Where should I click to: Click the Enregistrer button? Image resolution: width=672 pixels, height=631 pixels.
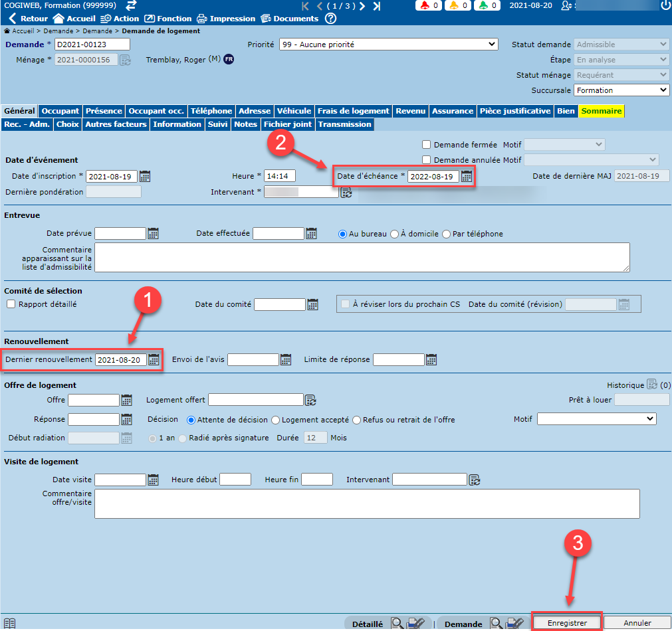pos(567,623)
